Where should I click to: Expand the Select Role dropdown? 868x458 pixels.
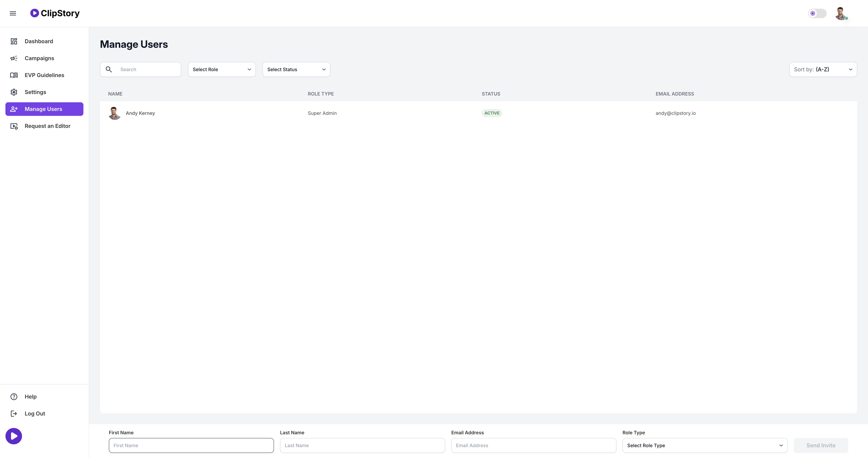(x=222, y=69)
